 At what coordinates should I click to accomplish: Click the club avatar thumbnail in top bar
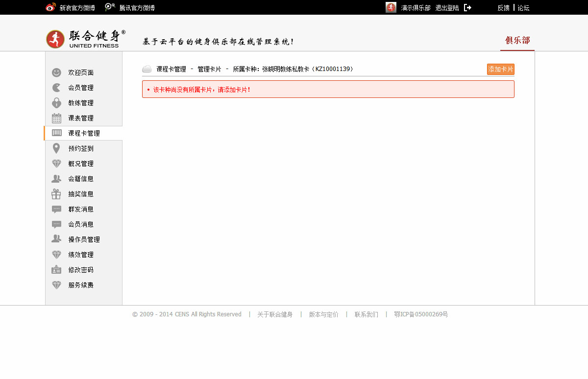coord(391,7)
